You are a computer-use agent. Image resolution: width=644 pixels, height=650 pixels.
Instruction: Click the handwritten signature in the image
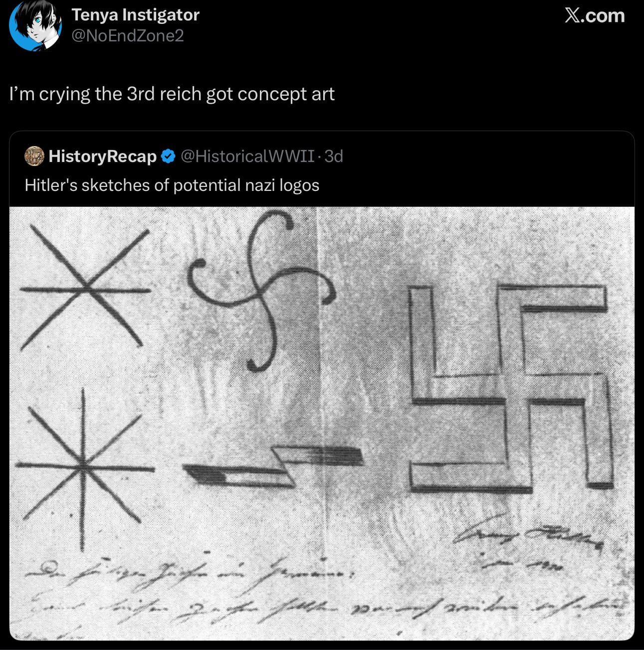click(530, 536)
